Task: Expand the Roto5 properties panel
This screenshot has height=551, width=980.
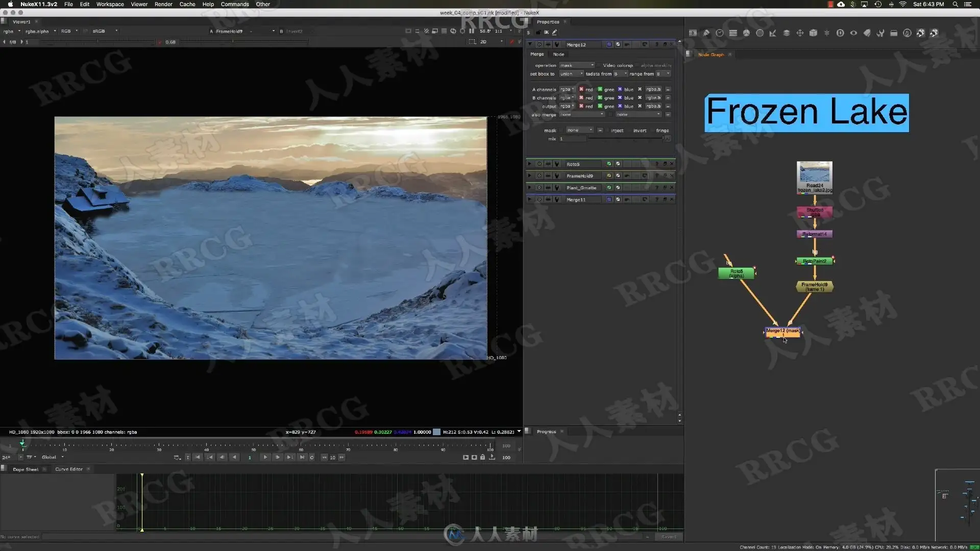Action: [530, 164]
